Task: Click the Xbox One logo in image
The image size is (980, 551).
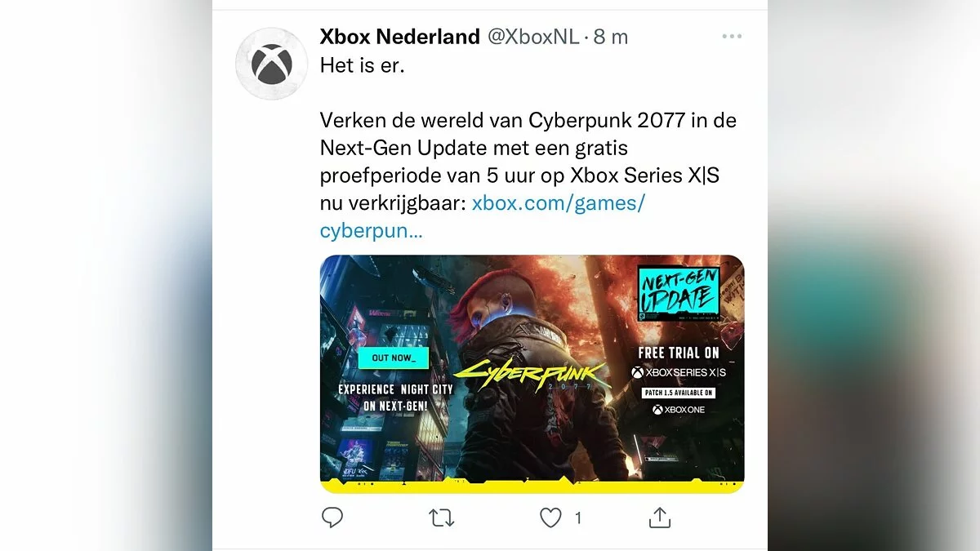Action: (679, 409)
